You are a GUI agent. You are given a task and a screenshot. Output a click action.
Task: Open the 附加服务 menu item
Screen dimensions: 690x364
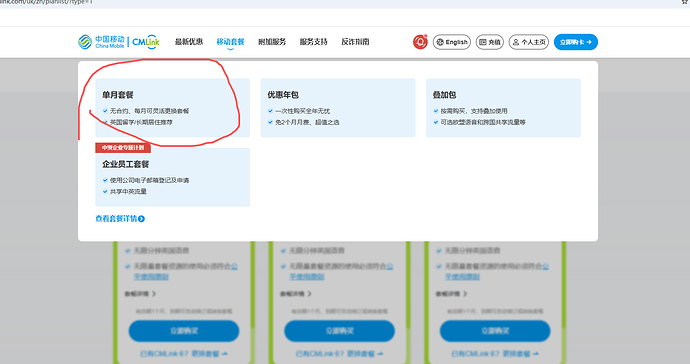click(272, 42)
